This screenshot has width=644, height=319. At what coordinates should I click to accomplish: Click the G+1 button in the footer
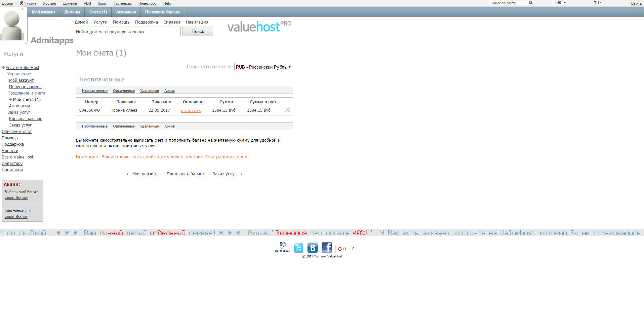point(341,249)
